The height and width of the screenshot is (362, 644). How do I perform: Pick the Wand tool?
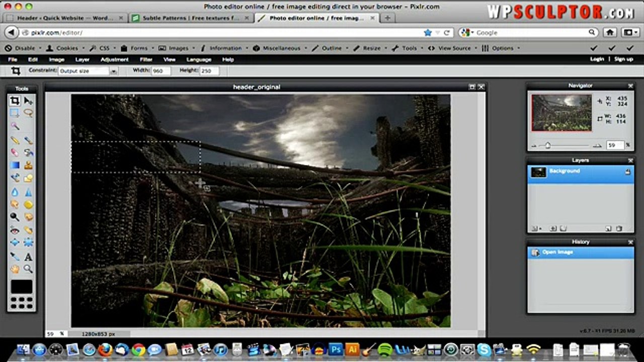pyautogui.click(x=15, y=126)
